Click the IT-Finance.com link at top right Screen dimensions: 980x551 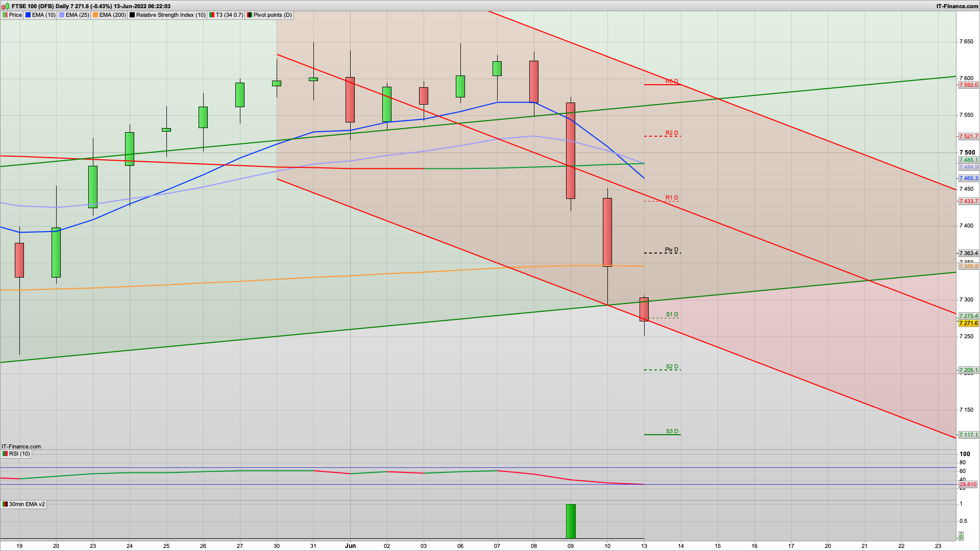[957, 6]
